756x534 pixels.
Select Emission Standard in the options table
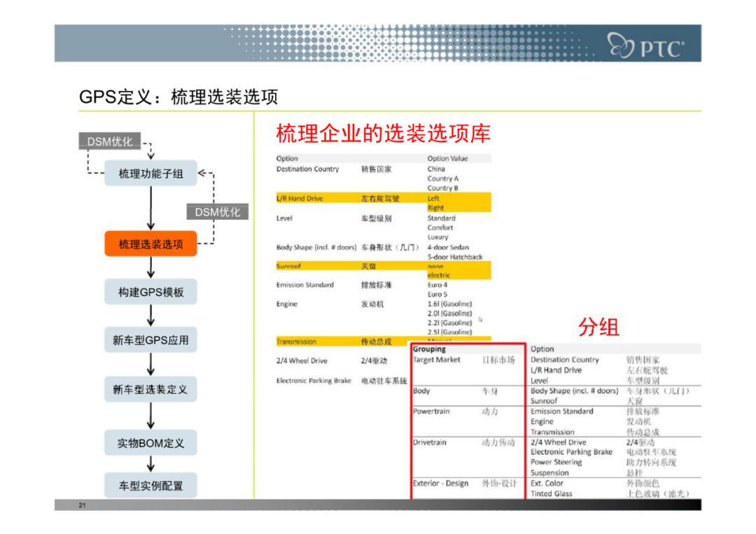304,285
